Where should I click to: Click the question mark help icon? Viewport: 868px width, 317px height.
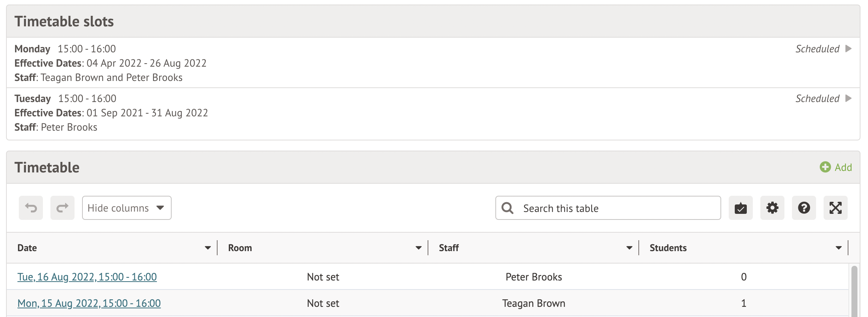click(x=804, y=208)
